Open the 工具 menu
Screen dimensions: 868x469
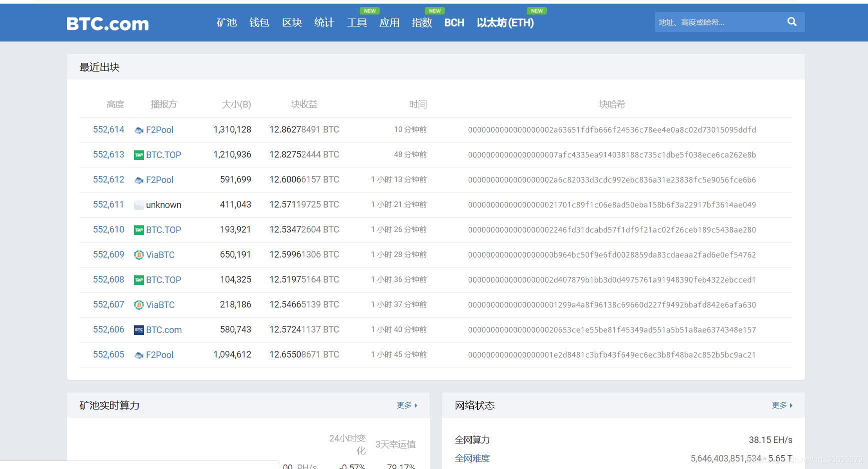(357, 22)
